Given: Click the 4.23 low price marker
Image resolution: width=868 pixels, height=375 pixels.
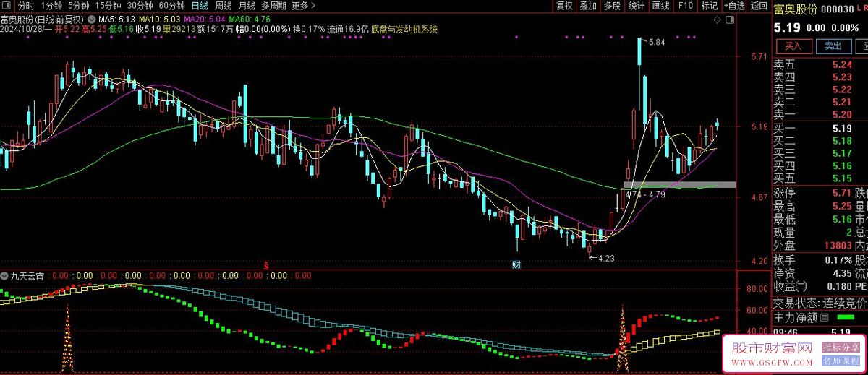Looking at the screenshot, I should coord(605,257).
